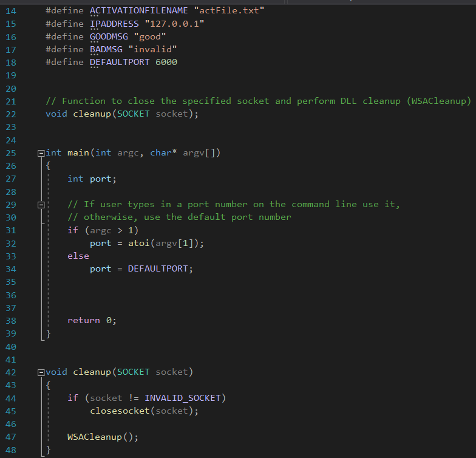Click the else keyword on line 33
The image size is (476, 458).
[78, 256]
